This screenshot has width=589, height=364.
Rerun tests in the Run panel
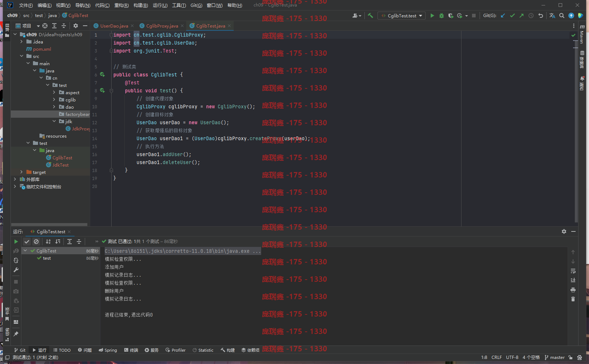tap(16, 242)
